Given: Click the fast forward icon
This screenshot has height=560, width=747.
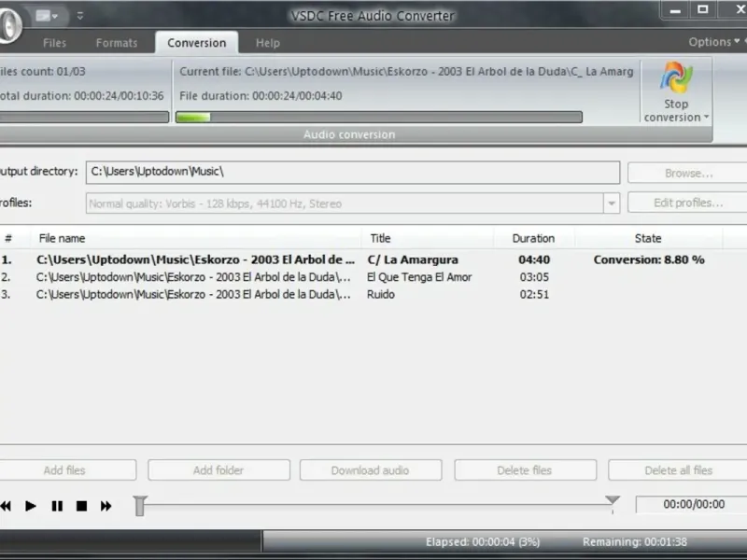Looking at the screenshot, I should (106, 506).
